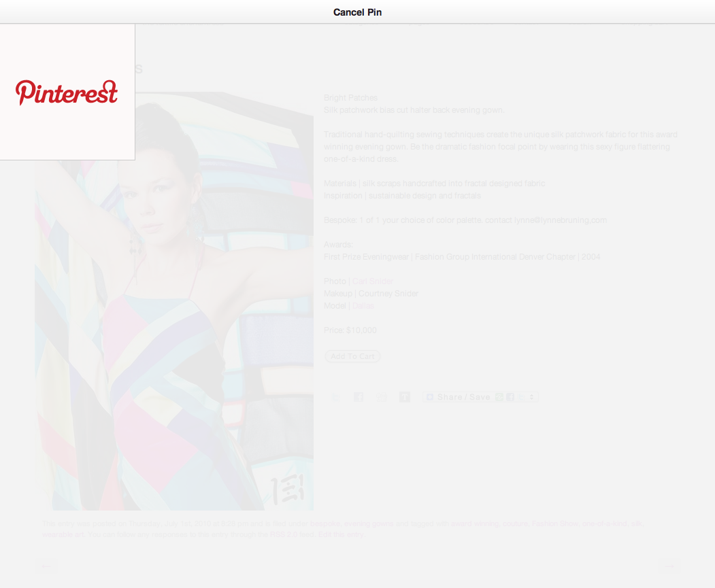Expand the Share/Save options arrow
The height and width of the screenshot is (588, 715).
[x=530, y=396]
